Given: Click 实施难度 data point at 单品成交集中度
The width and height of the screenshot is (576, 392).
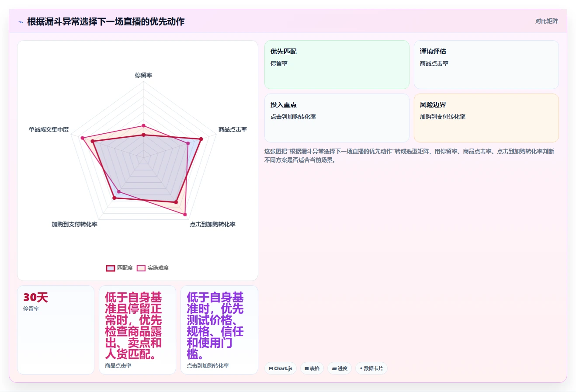Looking at the screenshot, I should 82,138.
